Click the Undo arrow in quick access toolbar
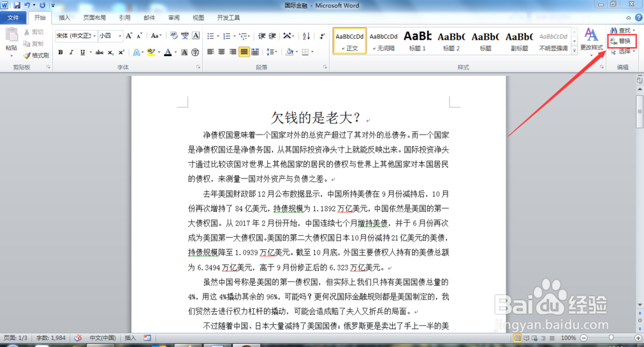644x347 pixels. point(27,5)
